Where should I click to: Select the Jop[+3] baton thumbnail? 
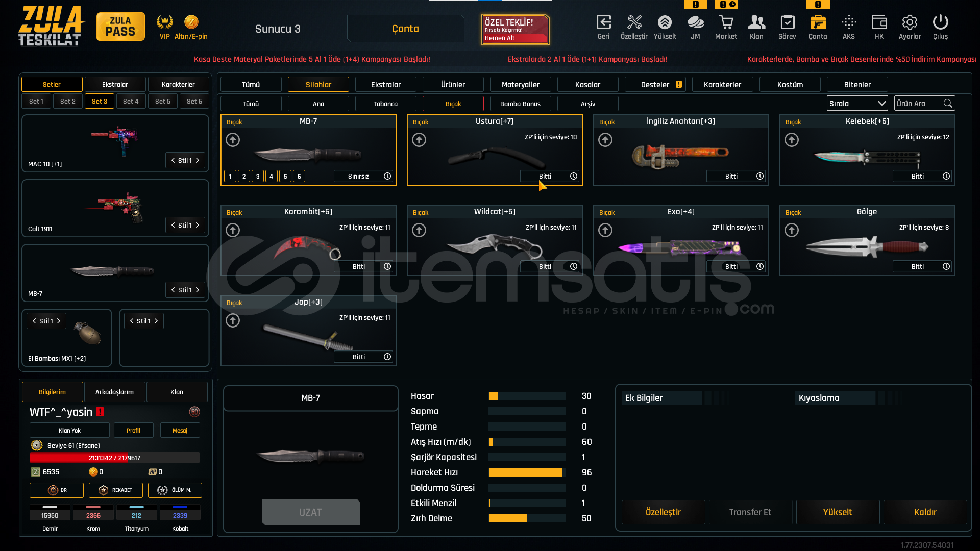[308, 337]
